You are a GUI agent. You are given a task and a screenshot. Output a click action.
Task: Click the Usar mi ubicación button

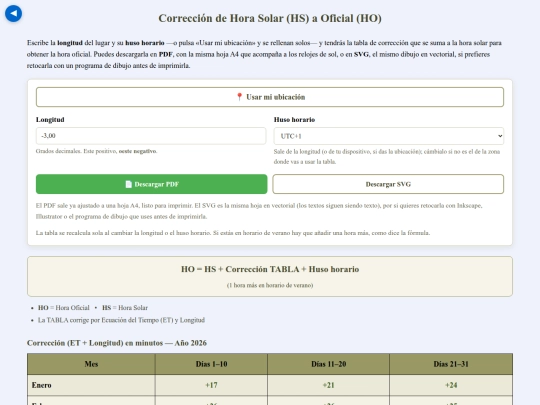click(x=270, y=97)
